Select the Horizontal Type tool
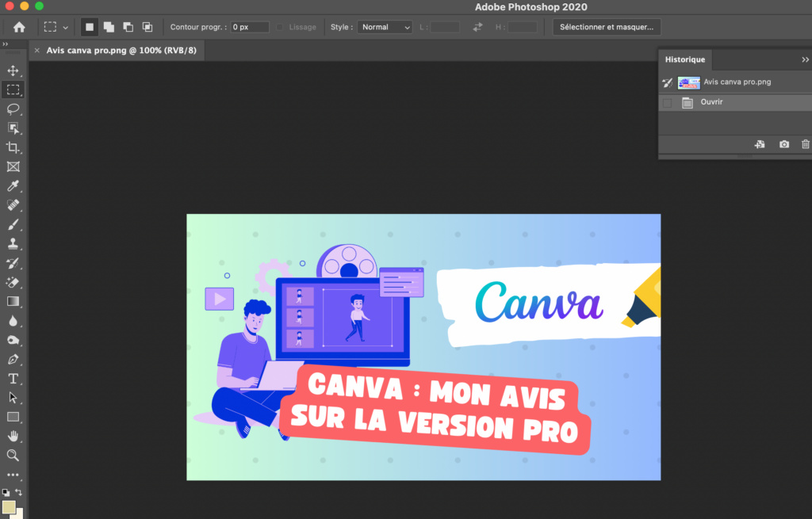Image resolution: width=812 pixels, height=519 pixels. 13,379
